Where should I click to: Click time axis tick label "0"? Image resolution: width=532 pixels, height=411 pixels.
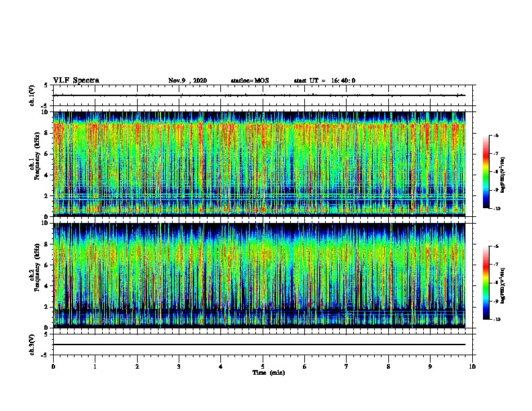click(53, 367)
